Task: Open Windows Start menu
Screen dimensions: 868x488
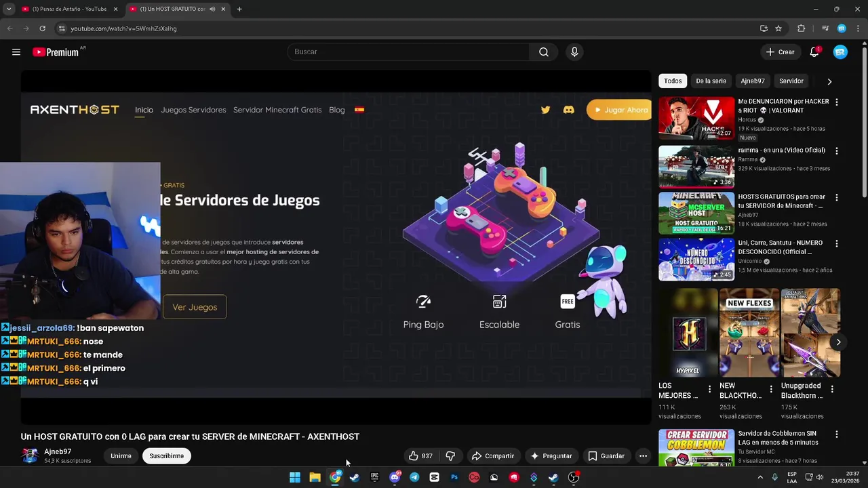Action: (295, 477)
